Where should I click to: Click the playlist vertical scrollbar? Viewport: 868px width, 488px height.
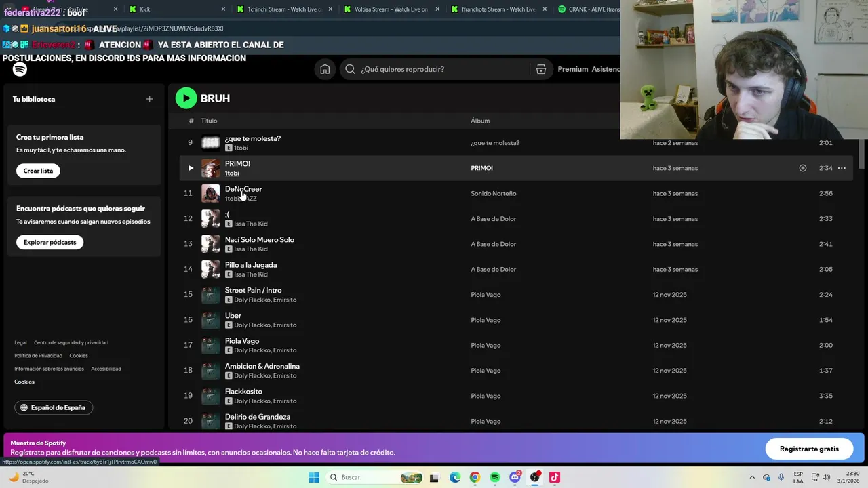[863, 154]
